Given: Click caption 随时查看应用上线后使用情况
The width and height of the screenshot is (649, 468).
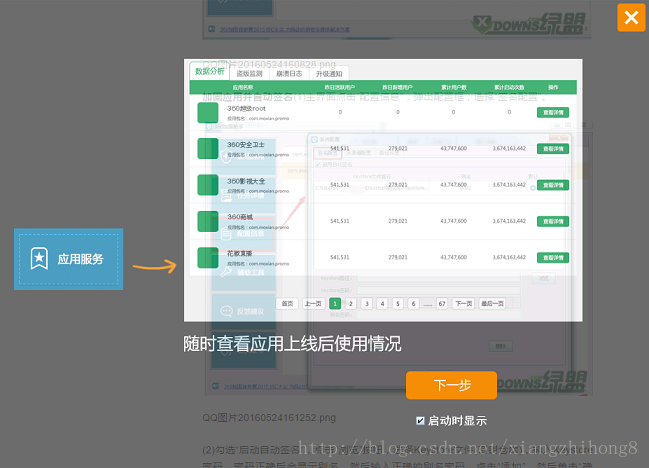Looking at the screenshot, I should [292, 344].
